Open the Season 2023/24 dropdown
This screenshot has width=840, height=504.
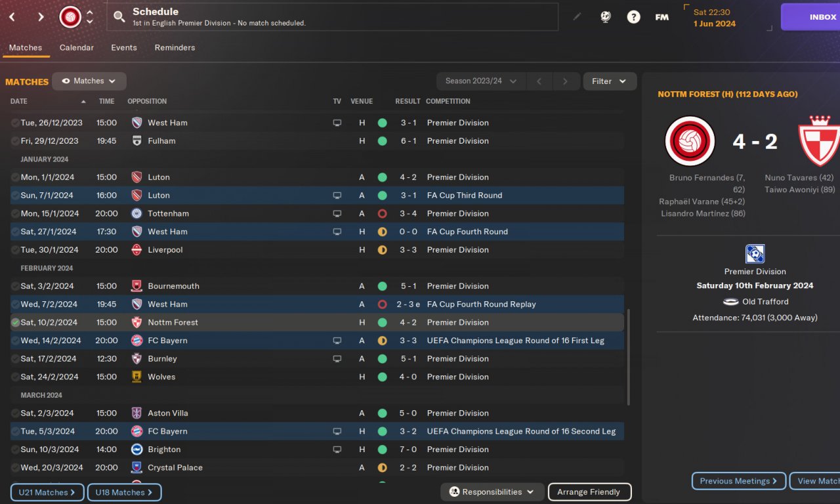481,81
